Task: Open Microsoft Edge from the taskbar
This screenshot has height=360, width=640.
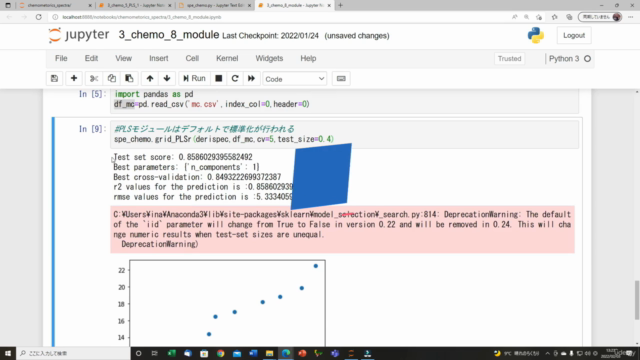Action: 286,353
